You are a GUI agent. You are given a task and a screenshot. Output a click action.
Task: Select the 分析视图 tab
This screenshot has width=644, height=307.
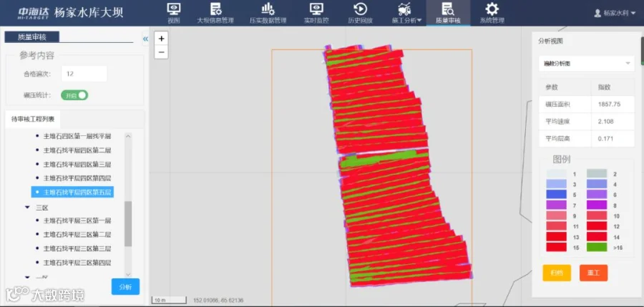[551, 41]
